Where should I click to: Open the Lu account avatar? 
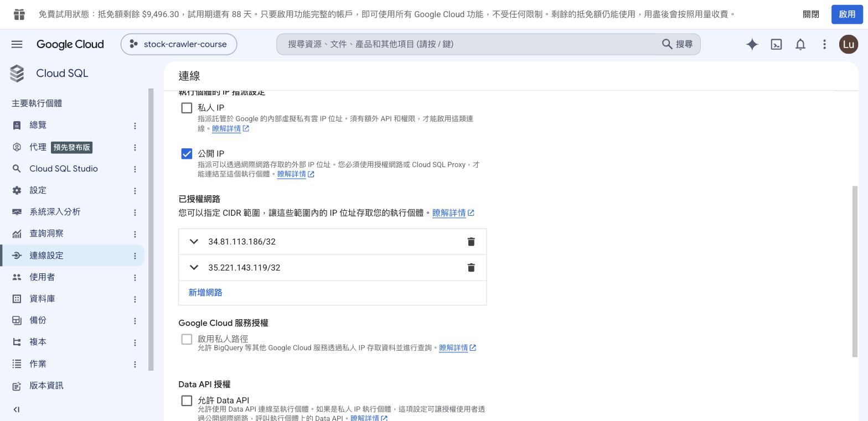[848, 44]
